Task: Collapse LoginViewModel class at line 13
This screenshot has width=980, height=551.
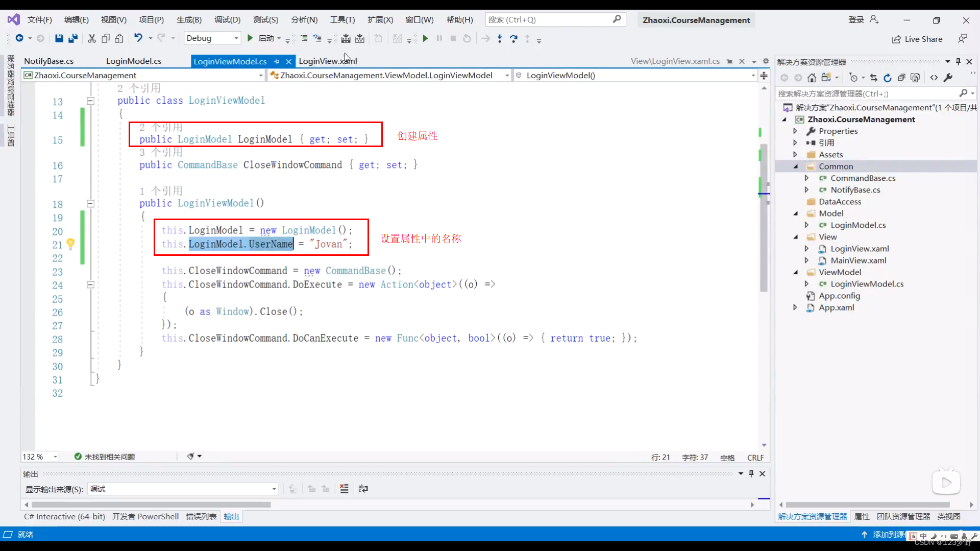Action: point(90,101)
